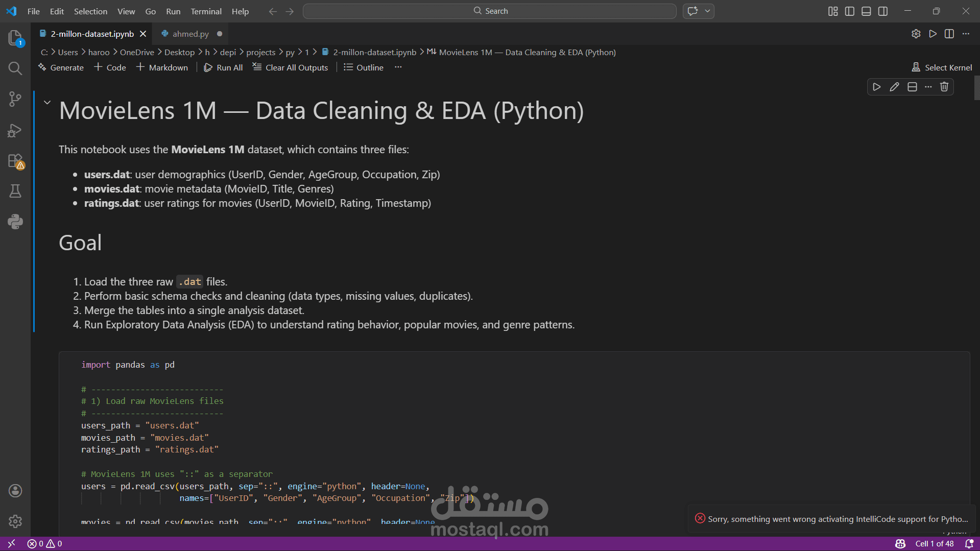Select the Testing beaker icon

(x=15, y=191)
